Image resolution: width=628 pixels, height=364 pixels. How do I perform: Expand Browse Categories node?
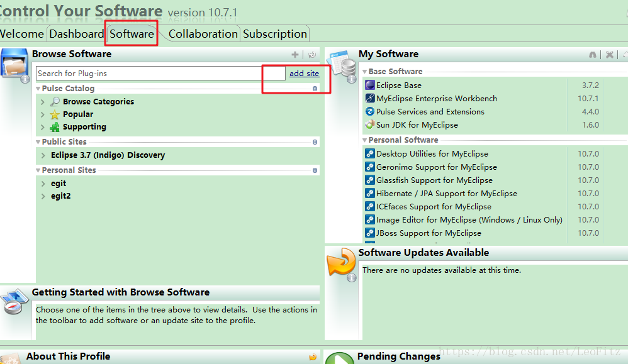[43, 102]
